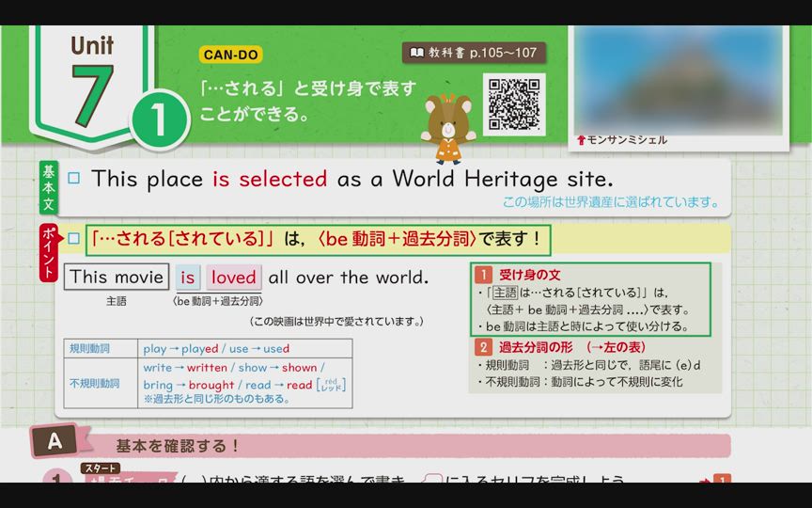Tick the checkbox before 'This place is selected'
The width and height of the screenshot is (812, 508).
coord(74,179)
